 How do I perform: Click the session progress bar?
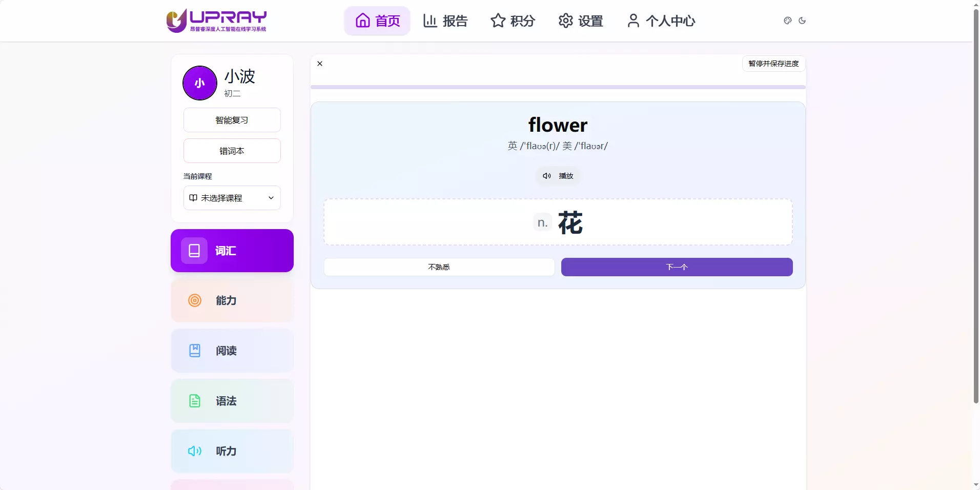pyautogui.click(x=558, y=87)
